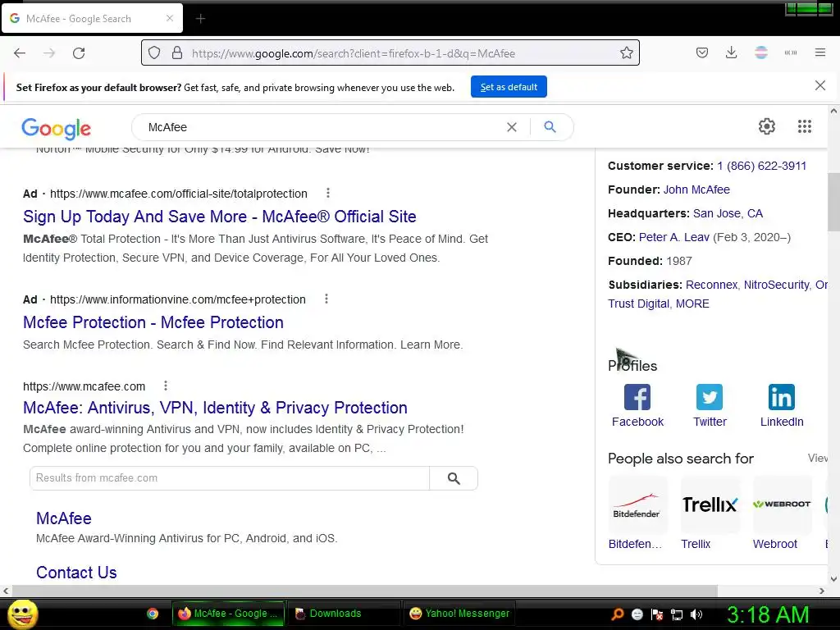Open headquarters San Jose, CA link
The image size is (840, 630).
tap(728, 213)
